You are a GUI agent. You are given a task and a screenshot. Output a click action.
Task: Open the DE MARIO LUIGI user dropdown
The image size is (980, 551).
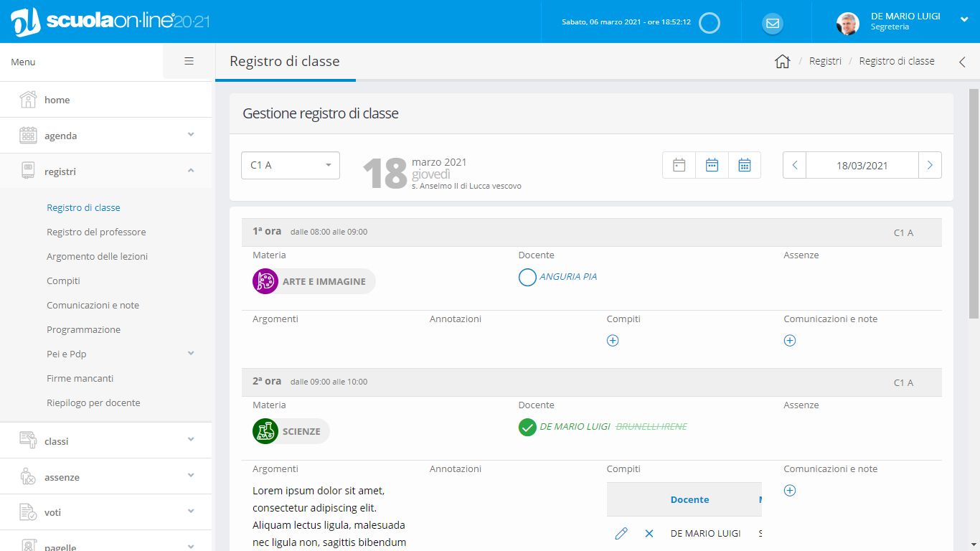[963, 20]
